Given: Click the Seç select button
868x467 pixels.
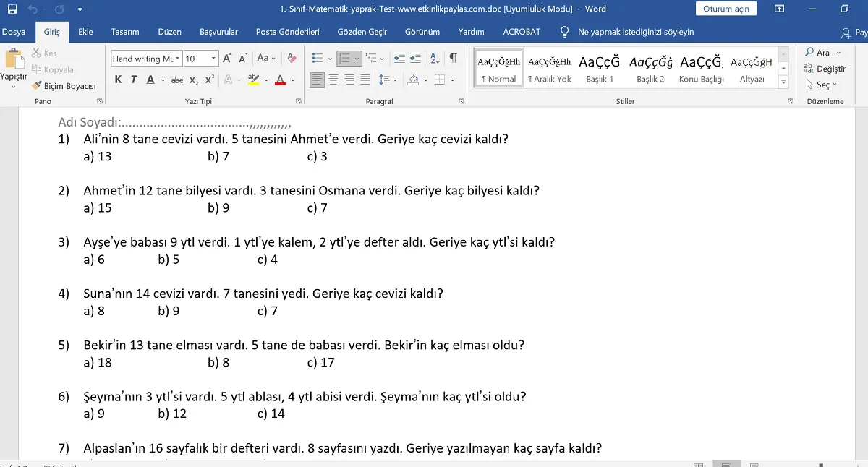Looking at the screenshot, I should pyautogui.click(x=822, y=85).
